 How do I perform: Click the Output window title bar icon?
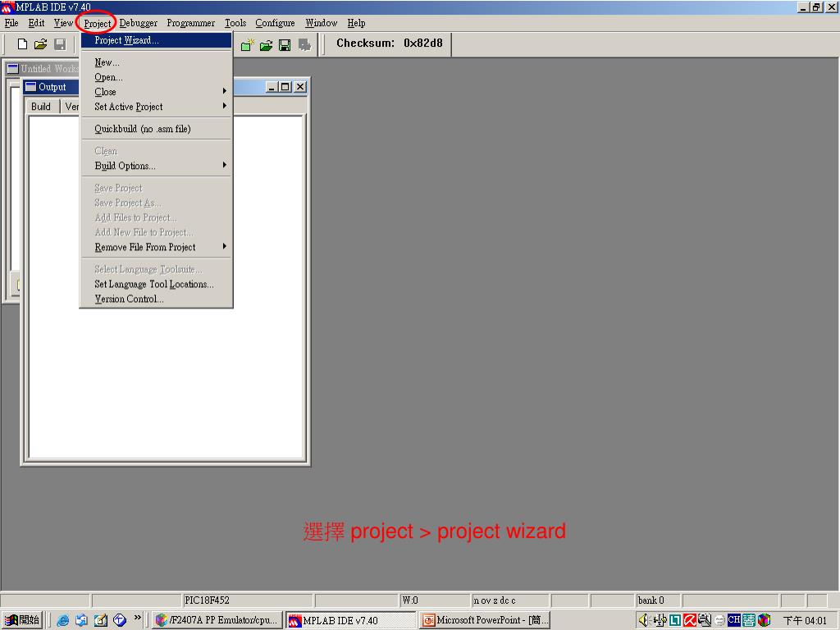coord(31,87)
